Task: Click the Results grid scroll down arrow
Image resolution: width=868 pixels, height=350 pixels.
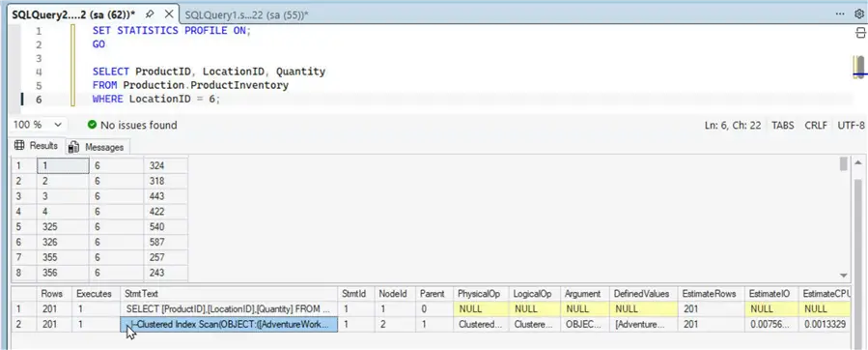Action: pos(844,276)
